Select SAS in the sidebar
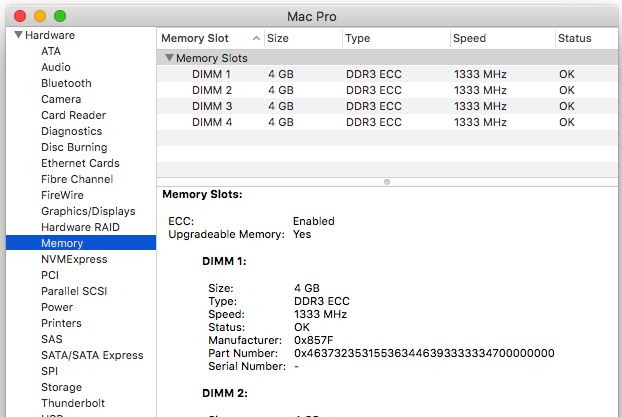This screenshot has height=417, width=622. coord(52,339)
